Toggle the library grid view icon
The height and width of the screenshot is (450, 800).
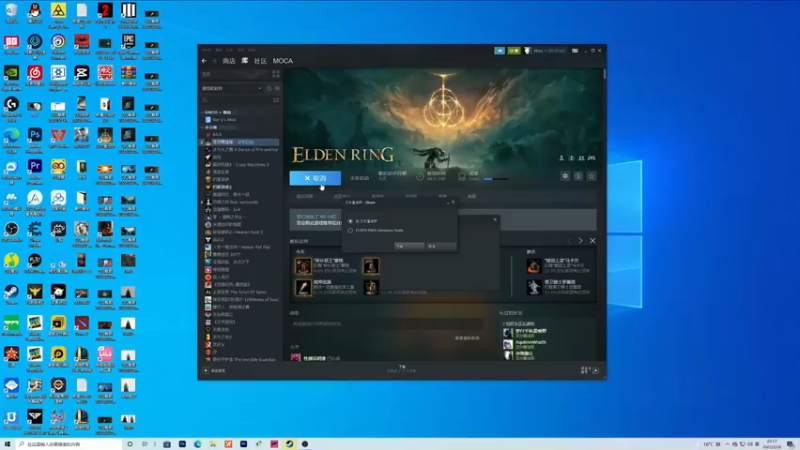click(276, 74)
